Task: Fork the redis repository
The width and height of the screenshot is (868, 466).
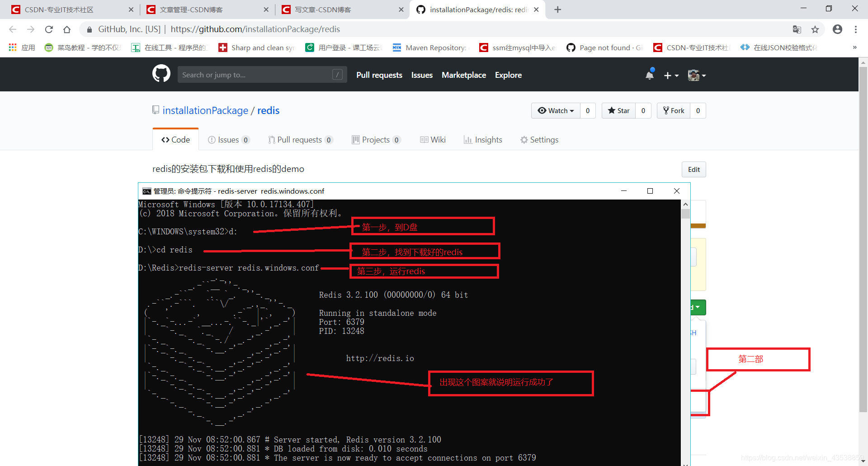Action: [674, 110]
